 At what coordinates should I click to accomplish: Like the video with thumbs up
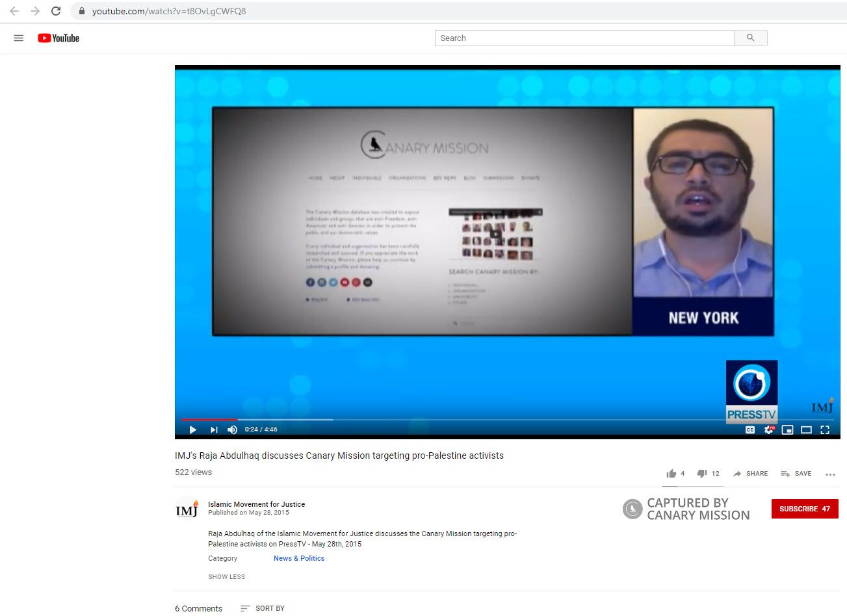point(671,474)
